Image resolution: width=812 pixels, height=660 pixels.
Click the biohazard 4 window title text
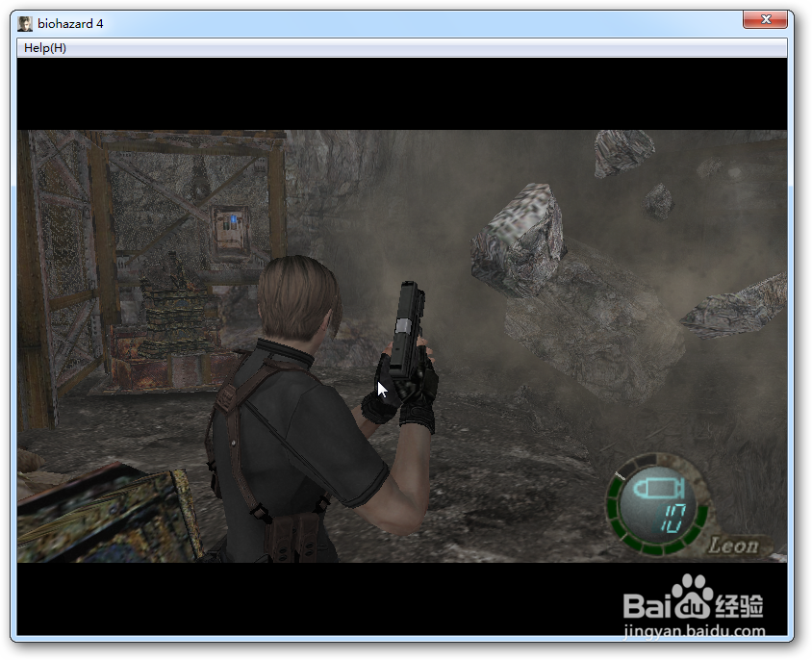(70, 24)
